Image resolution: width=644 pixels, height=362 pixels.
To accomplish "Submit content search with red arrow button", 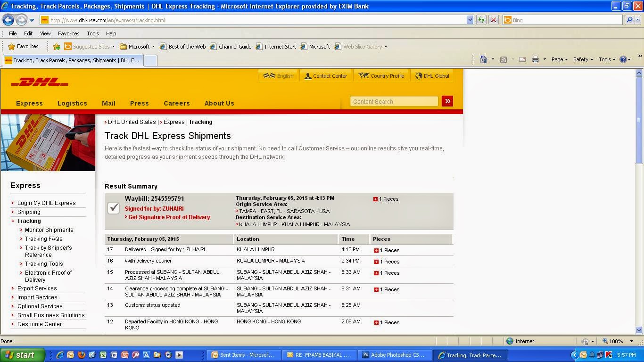I will tap(447, 101).
